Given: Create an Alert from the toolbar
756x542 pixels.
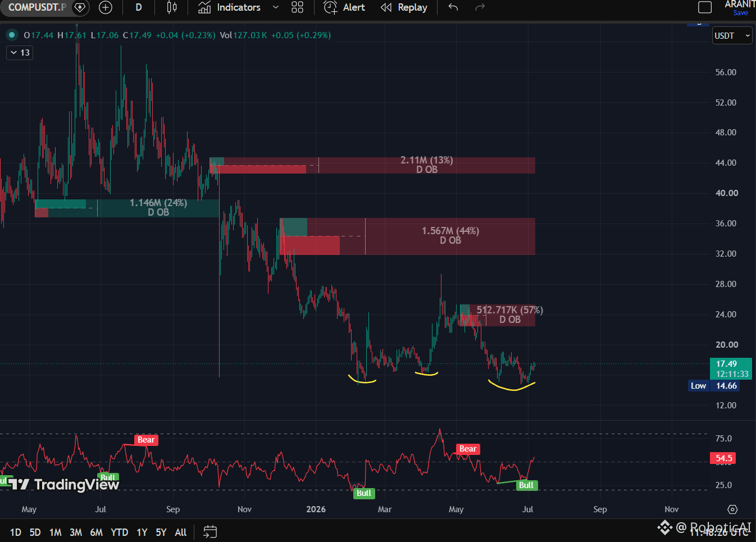Looking at the screenshot, I should (344, 7).
